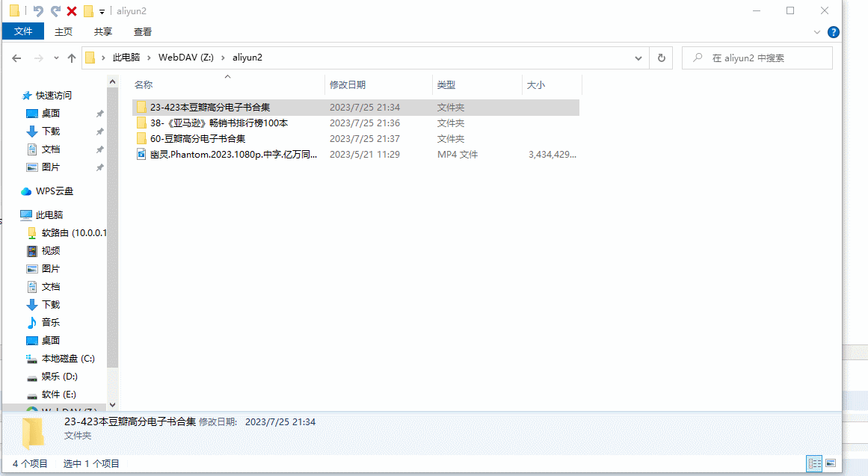Go forward with the right arrow

click(39, 58)
